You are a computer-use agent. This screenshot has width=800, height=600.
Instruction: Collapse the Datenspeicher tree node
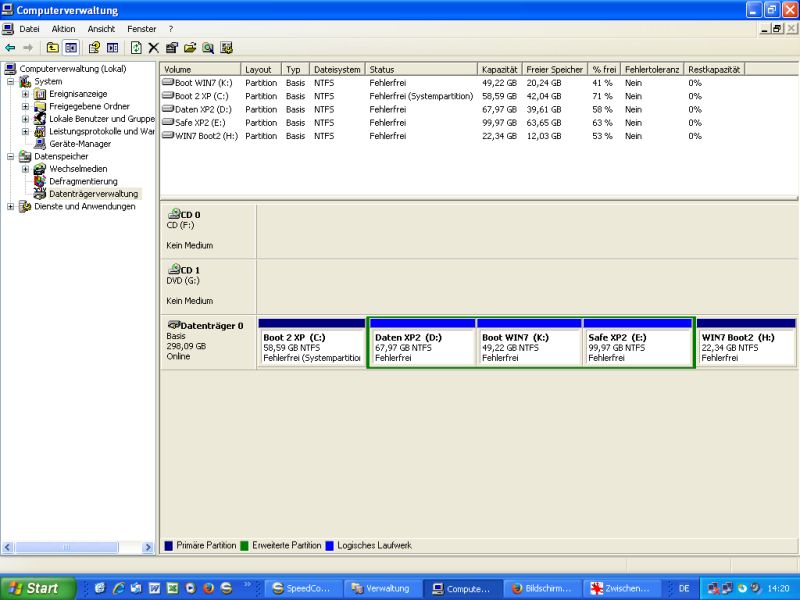point(10,157)
